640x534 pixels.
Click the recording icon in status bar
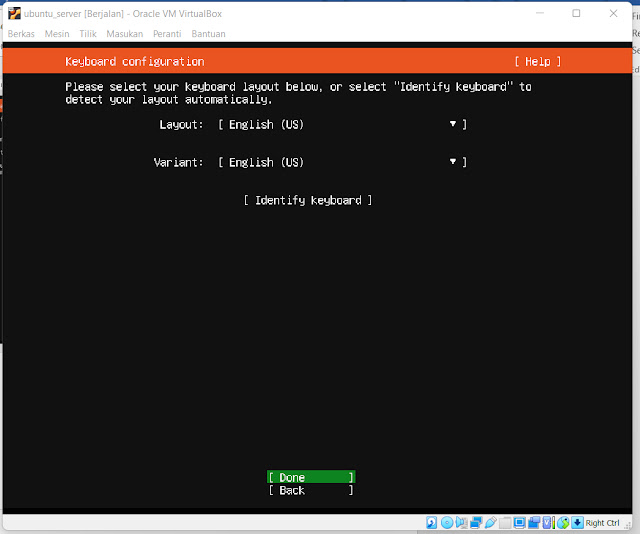pyautogui.click(x=534, y=523)
